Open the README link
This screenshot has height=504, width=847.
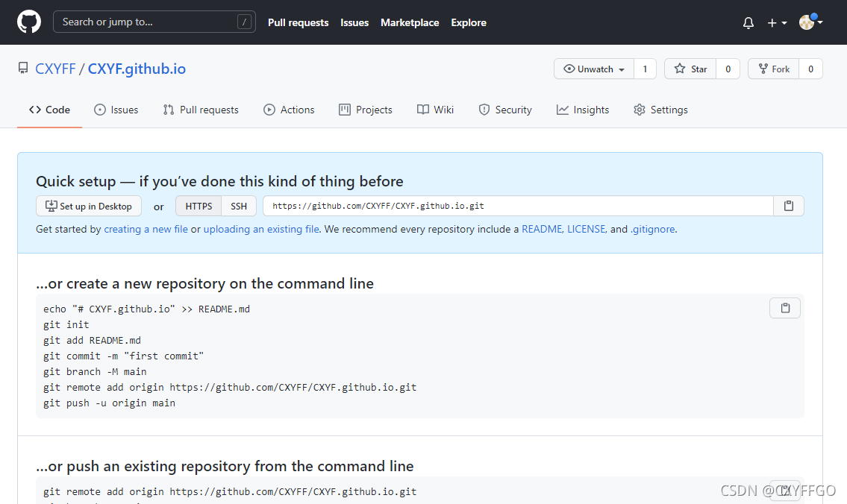click(542, 230)
